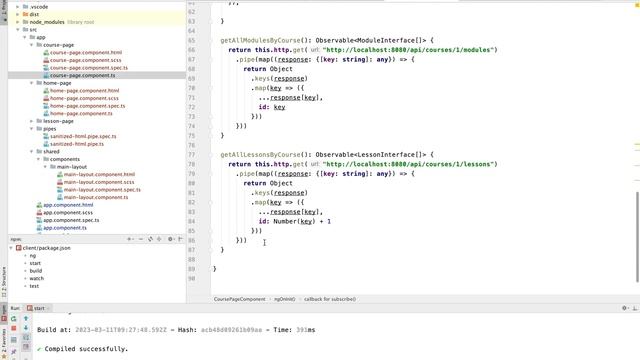Screen dimensions: 640x360
Task: Open course-page.component.html file
Action: pos(86,53)
